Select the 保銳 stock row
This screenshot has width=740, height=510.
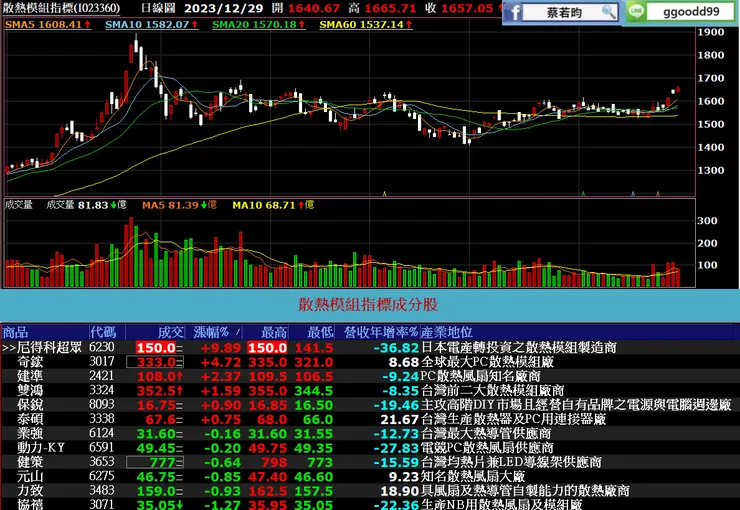370,405
